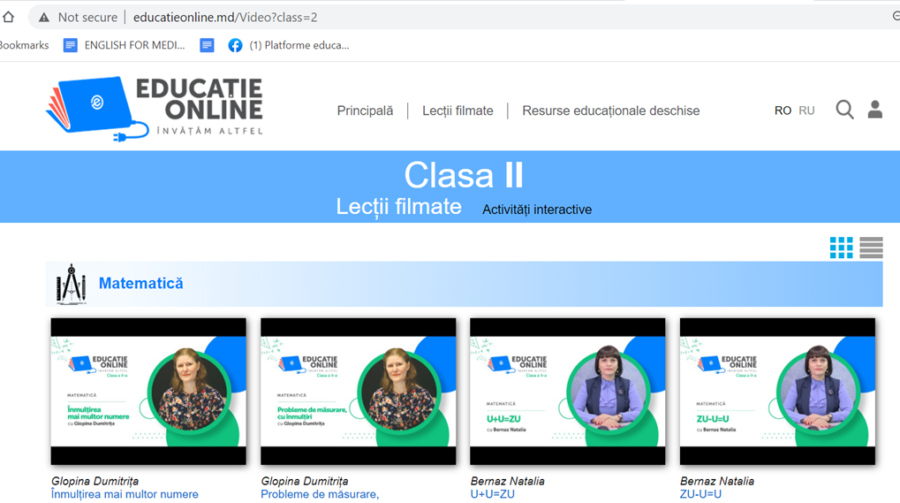The image size is (900, 503).
Task: Open the Lecții filmate menu item
Action: [457, 111]
